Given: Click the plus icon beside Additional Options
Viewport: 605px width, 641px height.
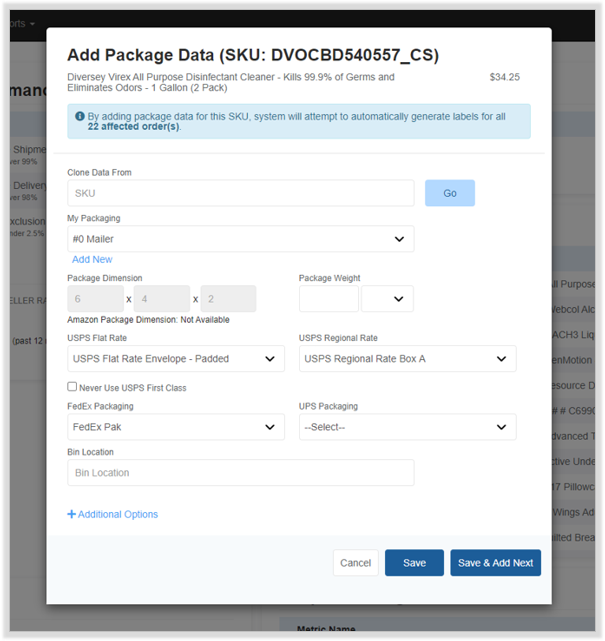Looking at the screenshot, I should pyautogui.click(x=72, y=514).
